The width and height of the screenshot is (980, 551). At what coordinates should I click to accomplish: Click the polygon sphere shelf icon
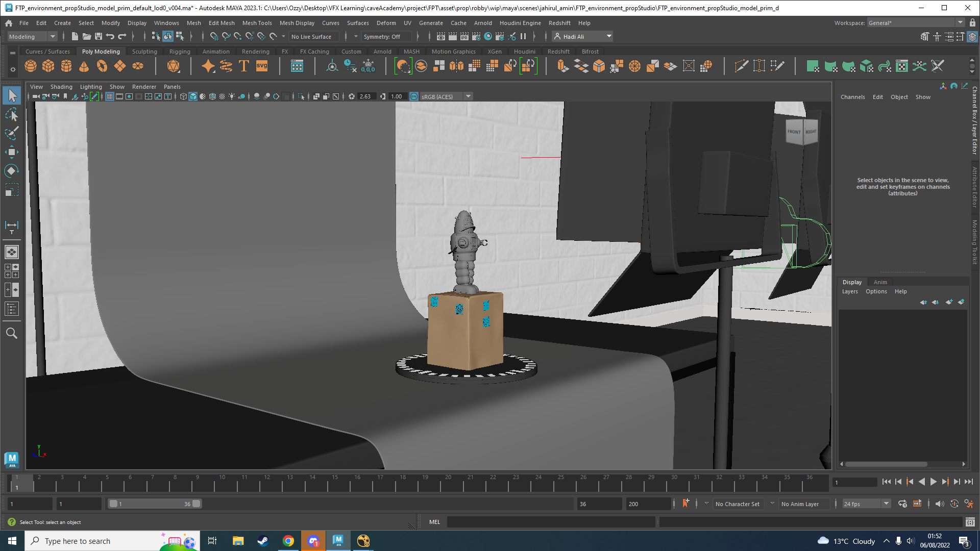pos(31,66)
